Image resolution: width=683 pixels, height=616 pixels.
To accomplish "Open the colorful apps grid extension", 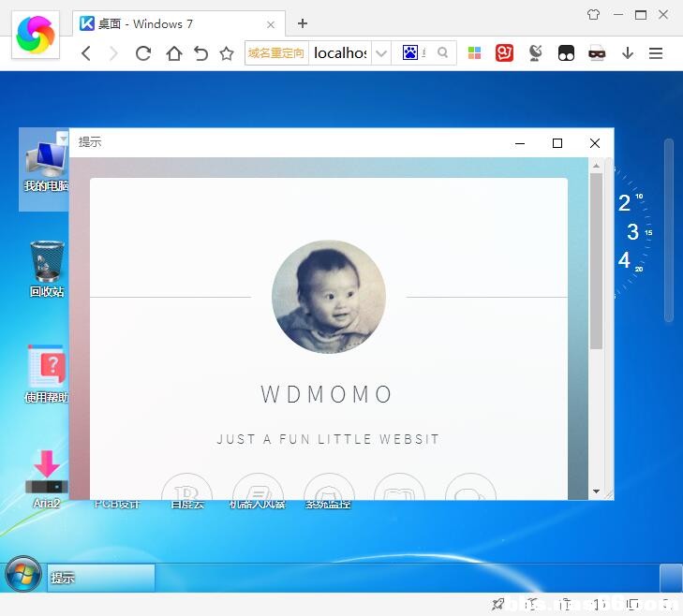I will tap(474, 53).
